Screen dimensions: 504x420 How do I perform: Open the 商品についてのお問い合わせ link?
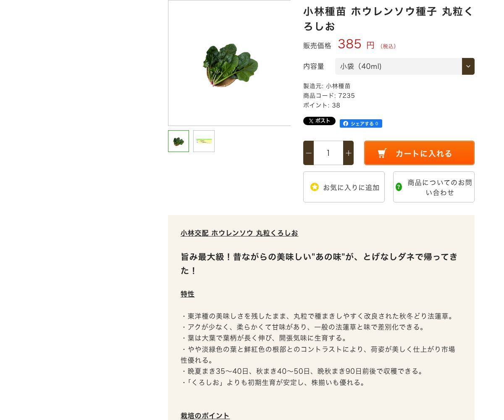pos(433,187)
